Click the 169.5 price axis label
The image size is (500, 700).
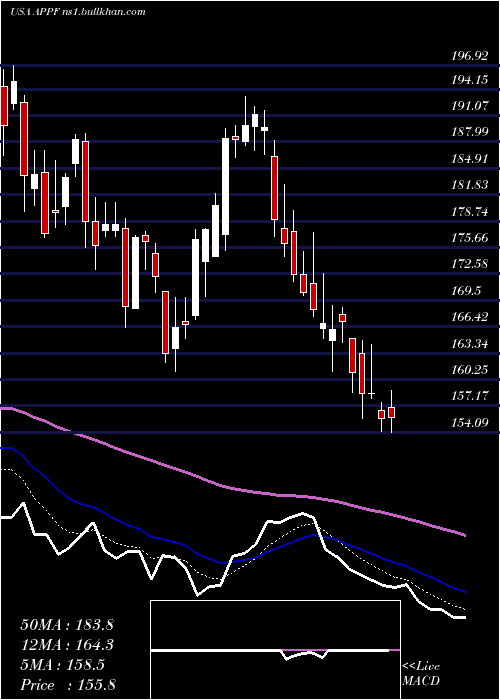click(x=466, y=291)
